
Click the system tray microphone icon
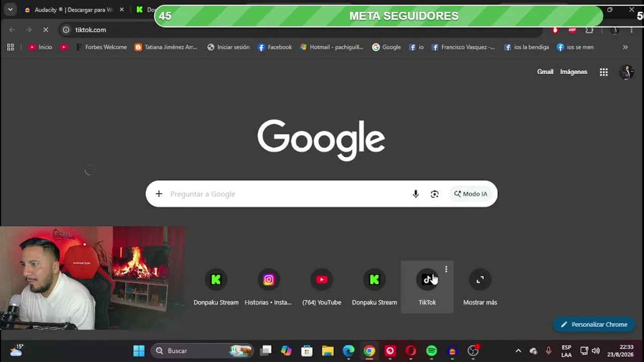point(548,351)
